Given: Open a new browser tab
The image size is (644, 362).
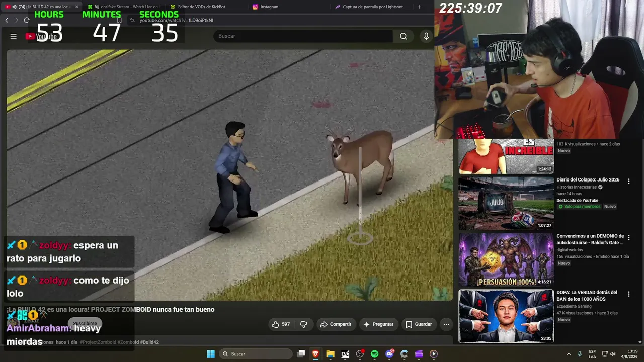Looking at the screenshot, I should 419,7.
